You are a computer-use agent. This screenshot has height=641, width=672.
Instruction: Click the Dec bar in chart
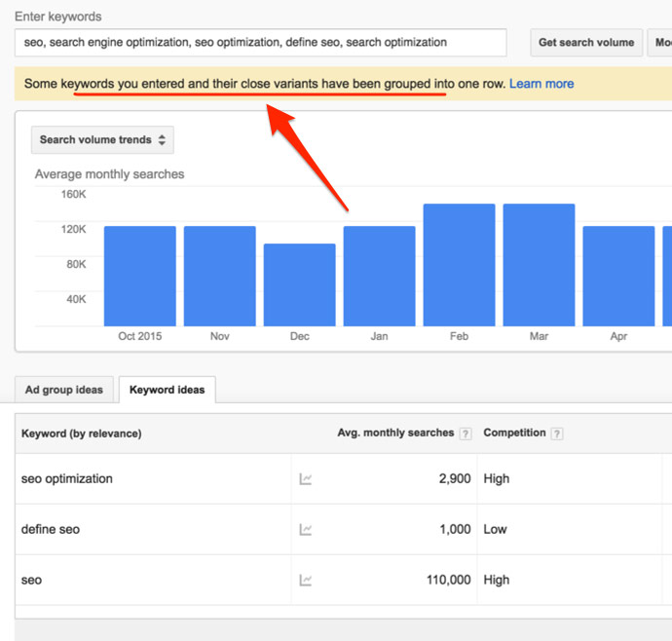pyautogui.click(x=299, y=284)
